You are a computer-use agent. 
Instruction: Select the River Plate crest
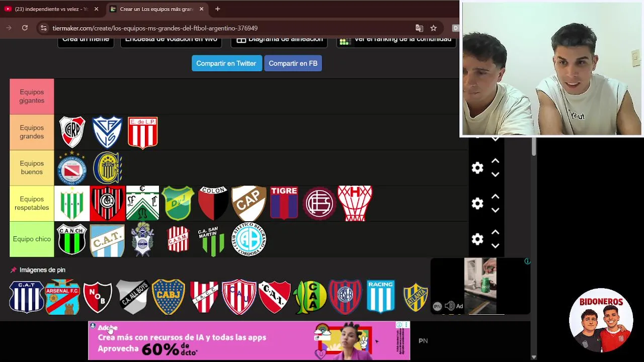coord(72,132)
